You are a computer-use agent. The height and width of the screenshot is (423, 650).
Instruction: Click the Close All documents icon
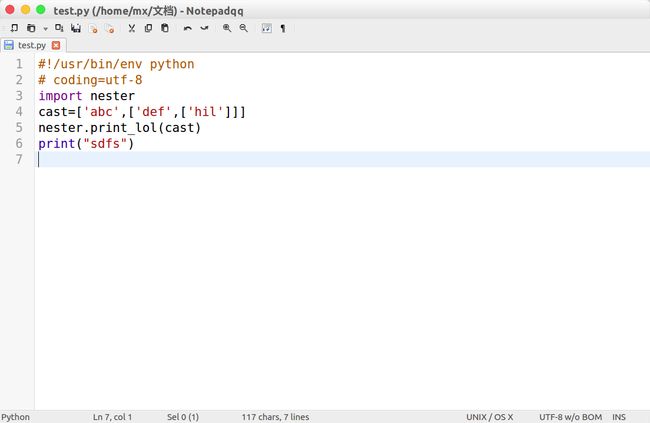click(110, 28)
